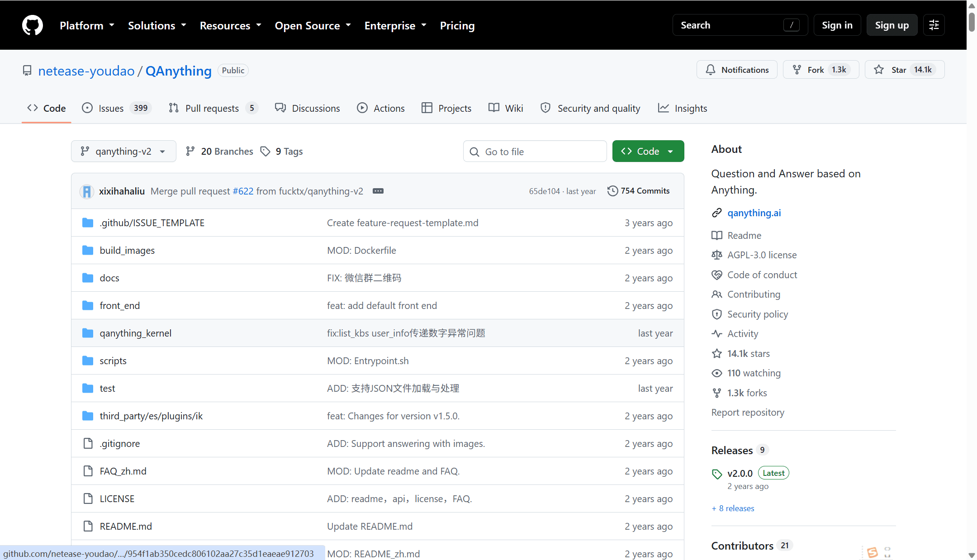This screenshot has width=977, height=560.
Task: Click the Sign in button
Action: pos(837,25)
